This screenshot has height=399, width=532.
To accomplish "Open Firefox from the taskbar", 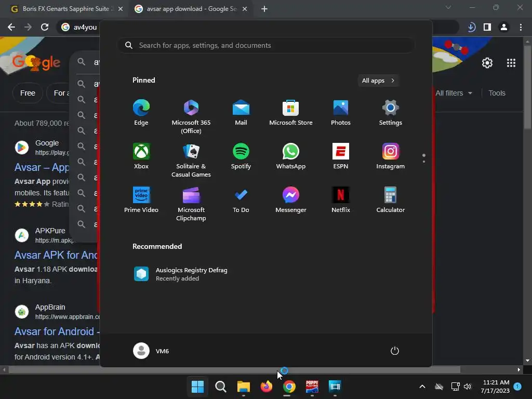I will pyautogui.click(x=267, y=387).
